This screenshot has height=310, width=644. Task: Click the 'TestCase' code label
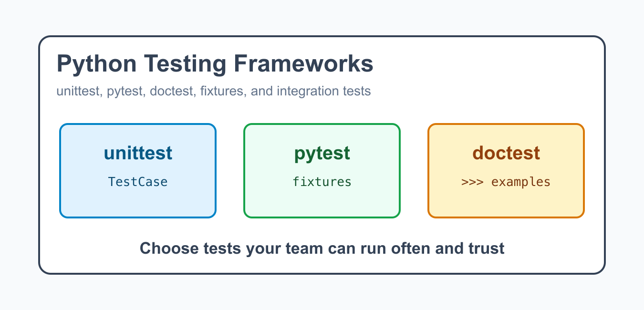(138, 182)
